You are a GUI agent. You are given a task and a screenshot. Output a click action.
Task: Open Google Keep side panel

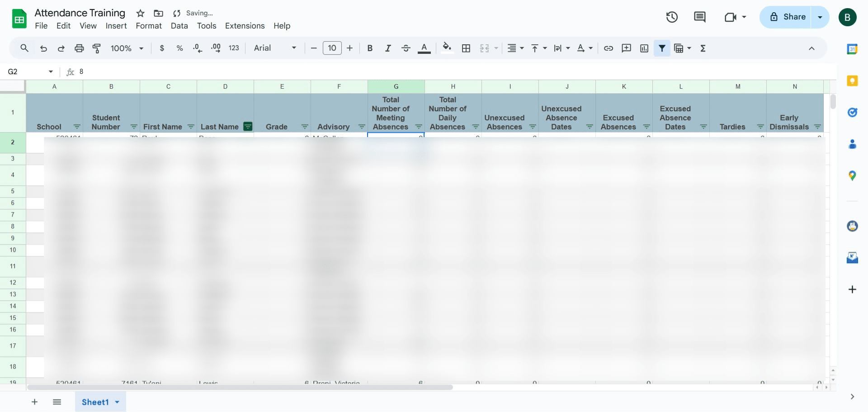(x=852, y=81)
